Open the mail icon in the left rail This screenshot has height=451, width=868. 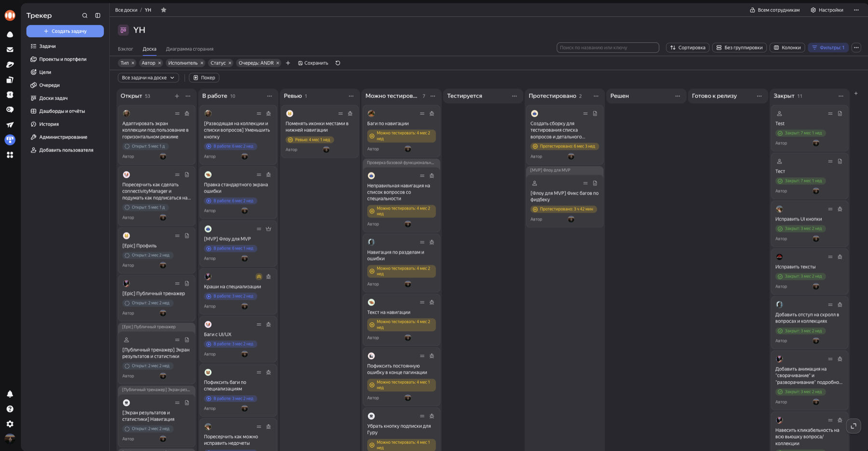point(10,50)
